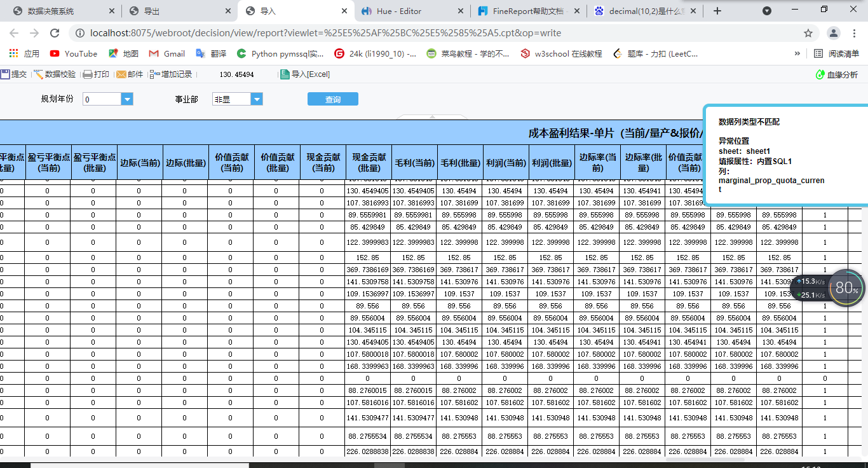Image resolution: width=868 pixels, height=468 pixels.
Task: Reload the current page
Action: click(x=55, y=33)
